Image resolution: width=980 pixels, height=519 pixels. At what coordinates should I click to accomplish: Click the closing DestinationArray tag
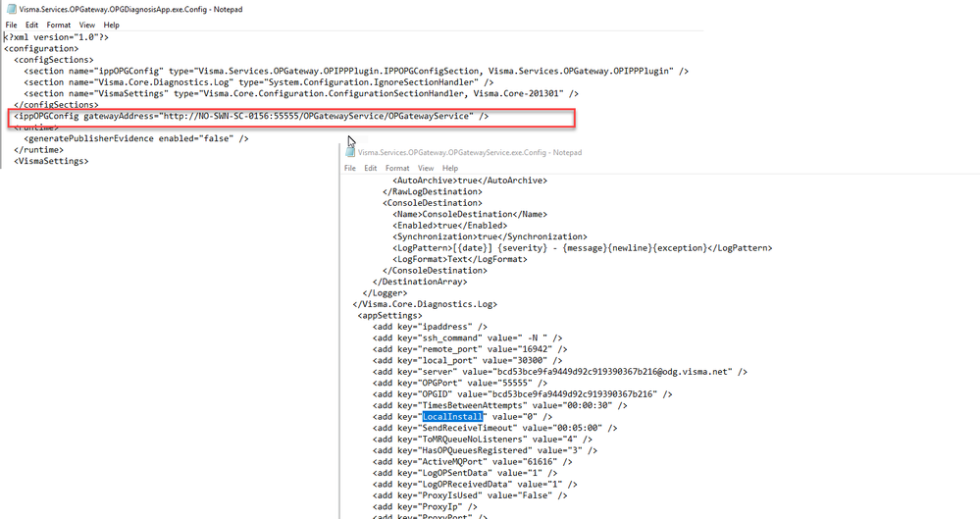click(420, 282)
